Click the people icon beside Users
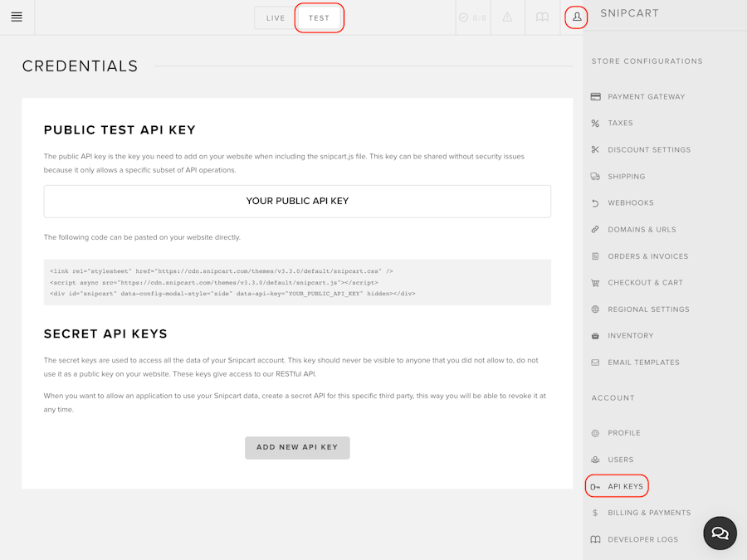 point(595,460)
